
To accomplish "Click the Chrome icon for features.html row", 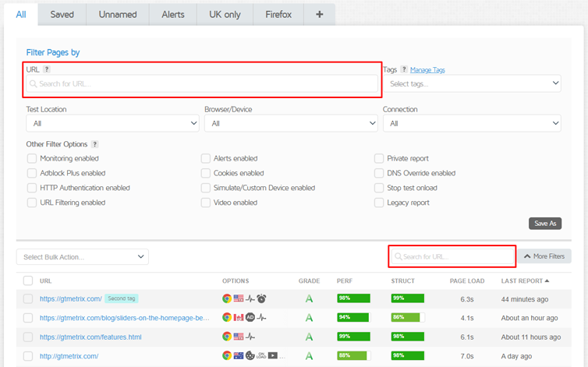I will click(227, 337).
